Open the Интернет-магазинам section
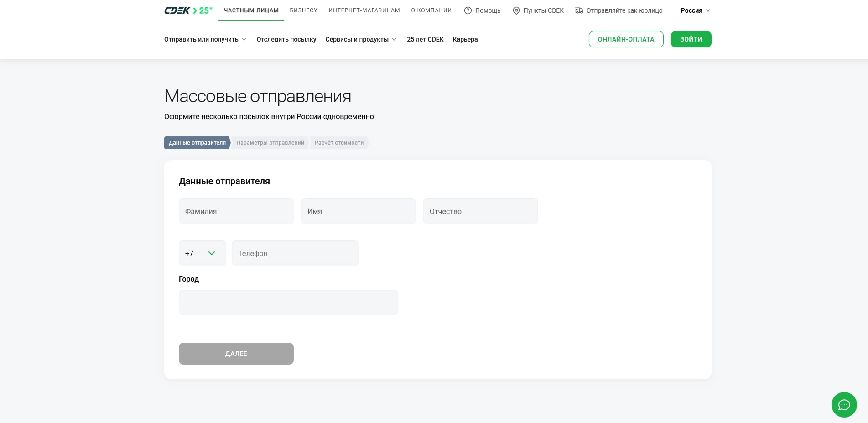 [x=364, y=10]
